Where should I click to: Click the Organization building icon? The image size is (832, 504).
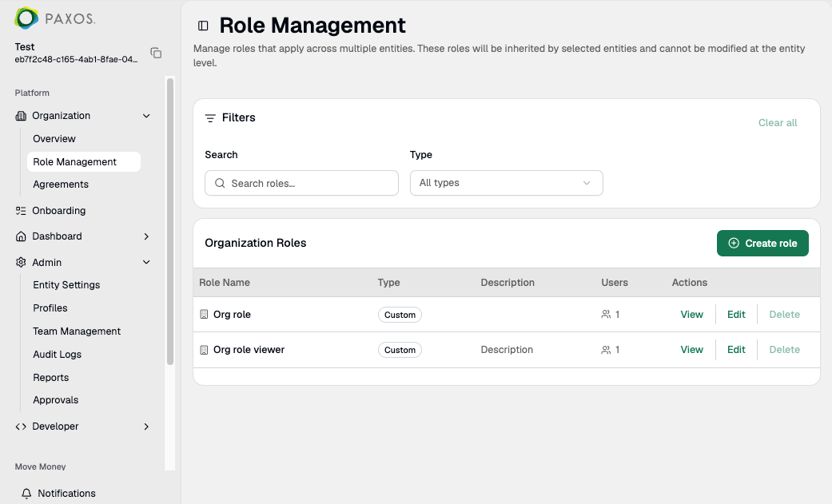(x=21, y=116)
